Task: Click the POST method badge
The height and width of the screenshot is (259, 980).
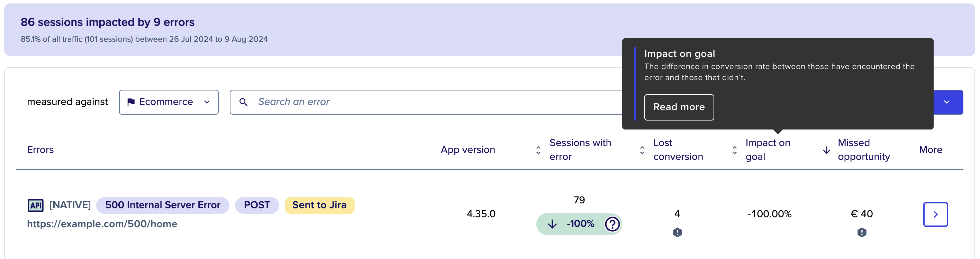Action: pos(257,205)
